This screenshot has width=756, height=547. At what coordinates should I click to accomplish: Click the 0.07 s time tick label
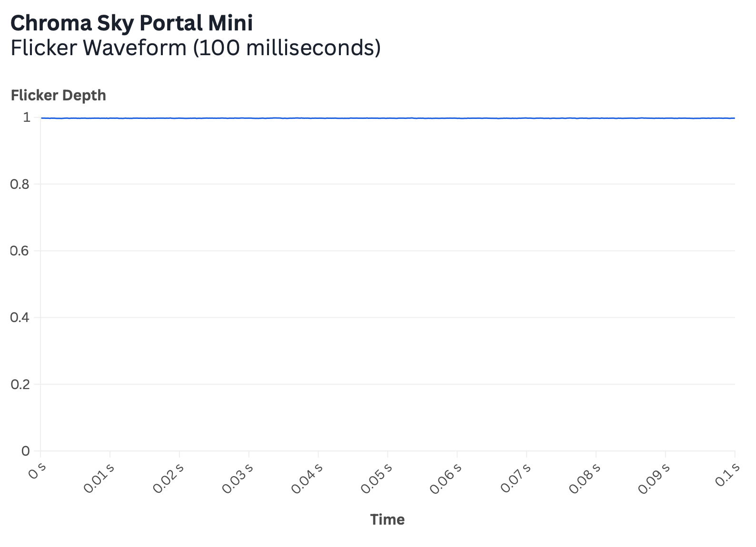(516, 478)
